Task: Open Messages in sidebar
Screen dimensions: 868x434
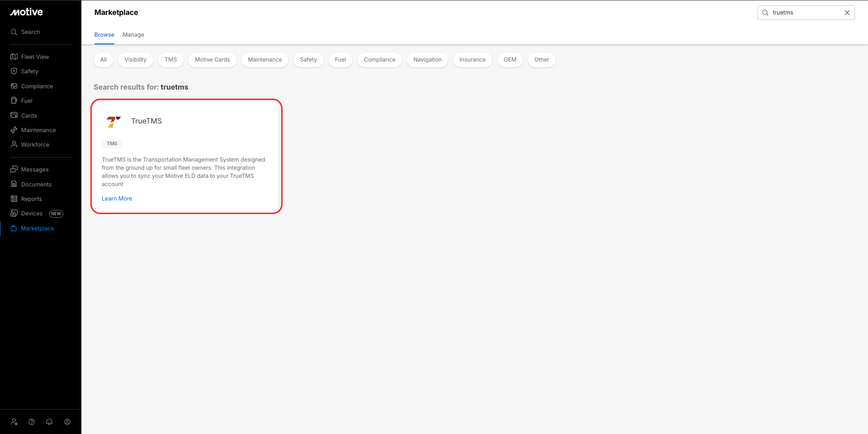Action: pos(35,170)
